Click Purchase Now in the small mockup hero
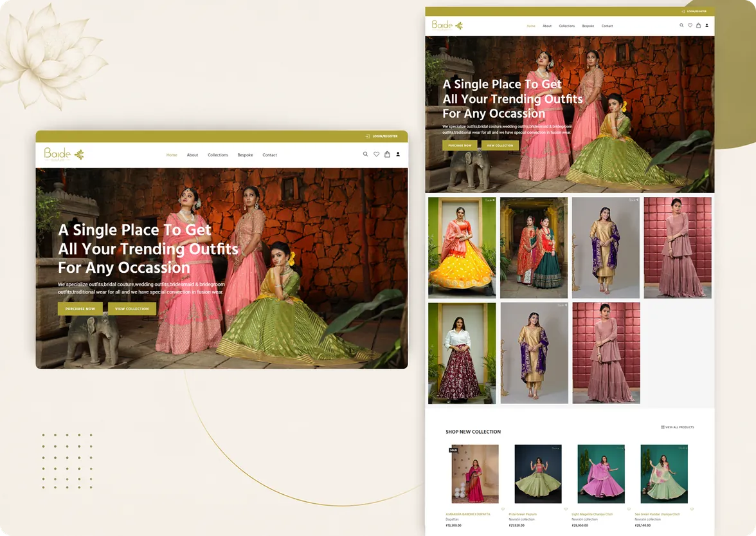 (80, 309)
